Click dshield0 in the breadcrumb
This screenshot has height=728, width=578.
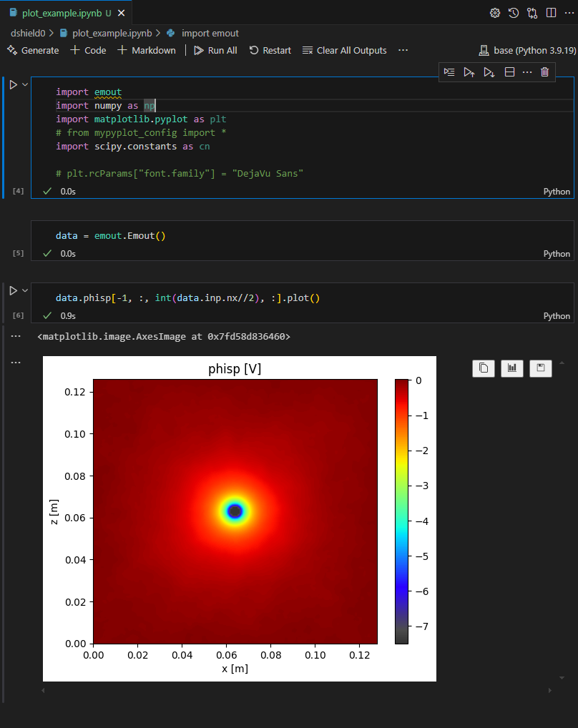pos(28,34)
